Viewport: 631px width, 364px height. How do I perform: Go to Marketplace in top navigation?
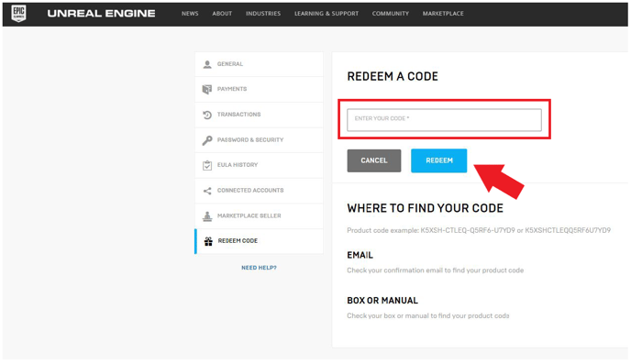pyautogui.click(x=443, y=14)
